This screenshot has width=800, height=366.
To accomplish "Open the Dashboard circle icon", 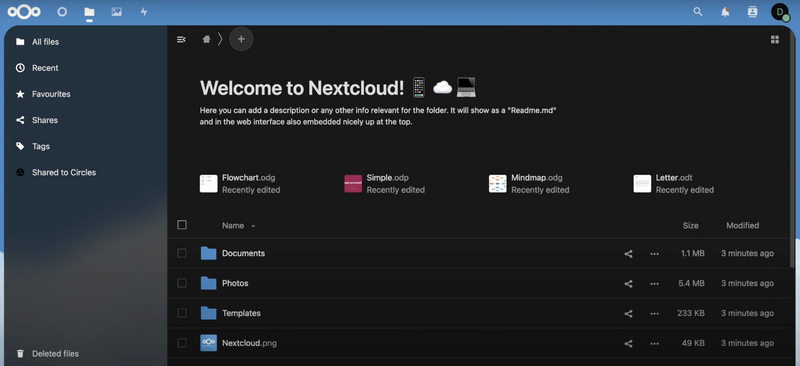I will [x=62, y=12].
